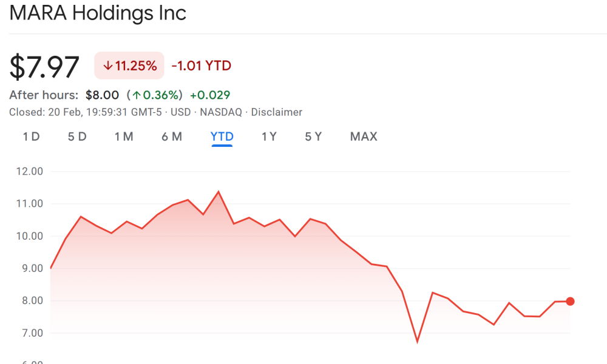Image resolution: width=607 pixels, height=364 pixels.
Task: View the 5 Y price history
Action: [x=313, y=136]
